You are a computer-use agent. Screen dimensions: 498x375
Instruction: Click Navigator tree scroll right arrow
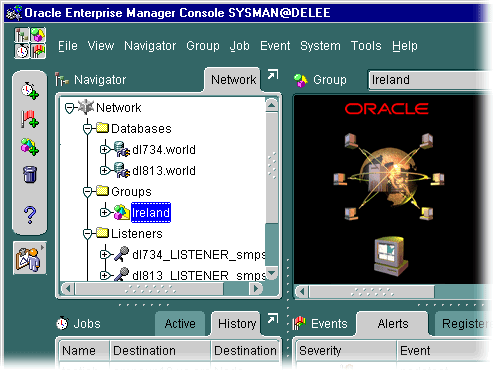pos(256,288)
